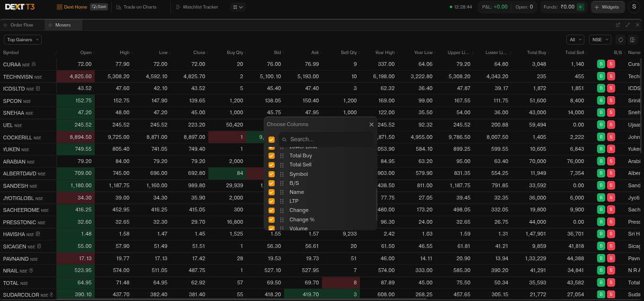
Task: Switch to the Order Flow tab
Action: click(x=22, y=25)
